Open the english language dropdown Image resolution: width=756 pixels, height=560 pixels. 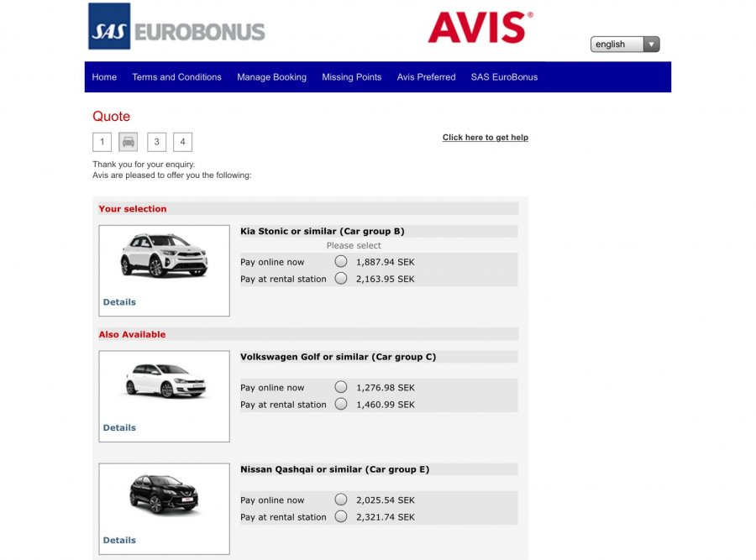pos(625,44)
